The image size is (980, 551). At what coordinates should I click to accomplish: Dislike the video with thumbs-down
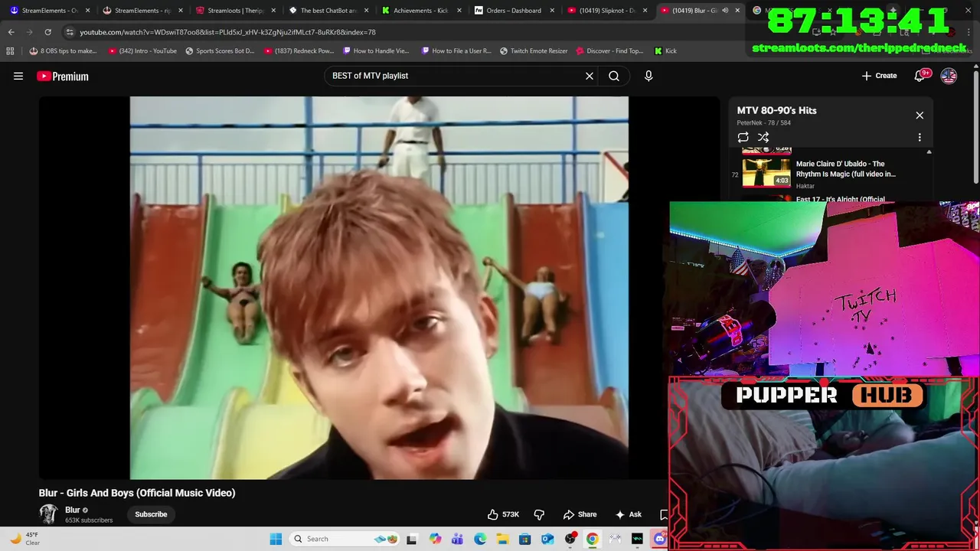pos(539,514)
